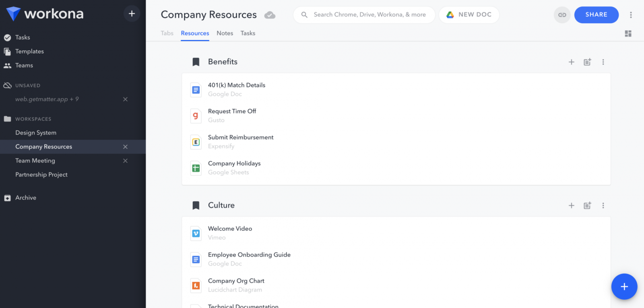Screen dimensions: 644x308
Task: Add note to Benefits section
Action: [587, 62]
